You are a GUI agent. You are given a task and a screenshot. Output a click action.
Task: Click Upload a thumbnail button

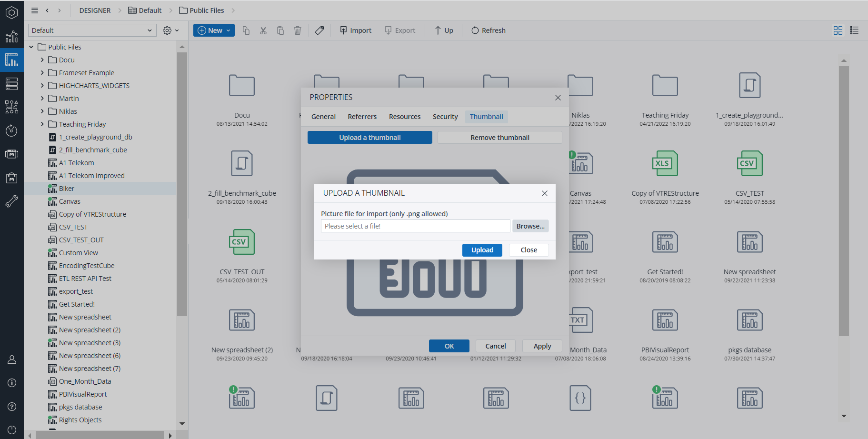click(x=369, y=137)
